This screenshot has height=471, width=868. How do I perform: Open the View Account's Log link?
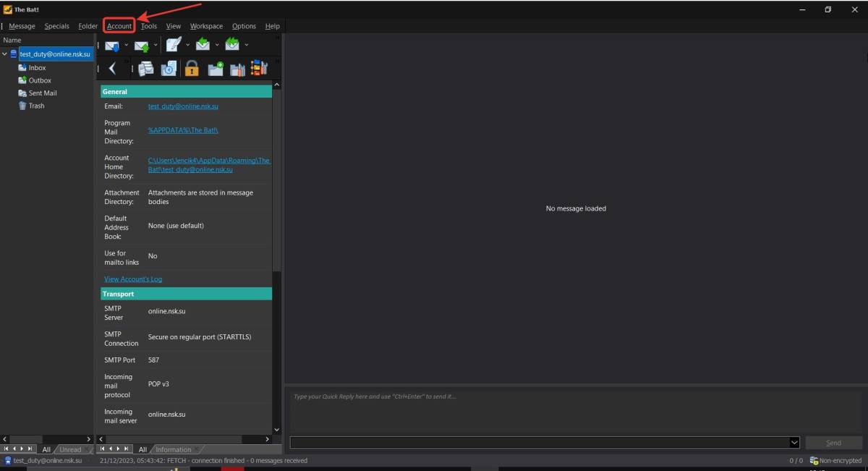click(x=133, y=279)
